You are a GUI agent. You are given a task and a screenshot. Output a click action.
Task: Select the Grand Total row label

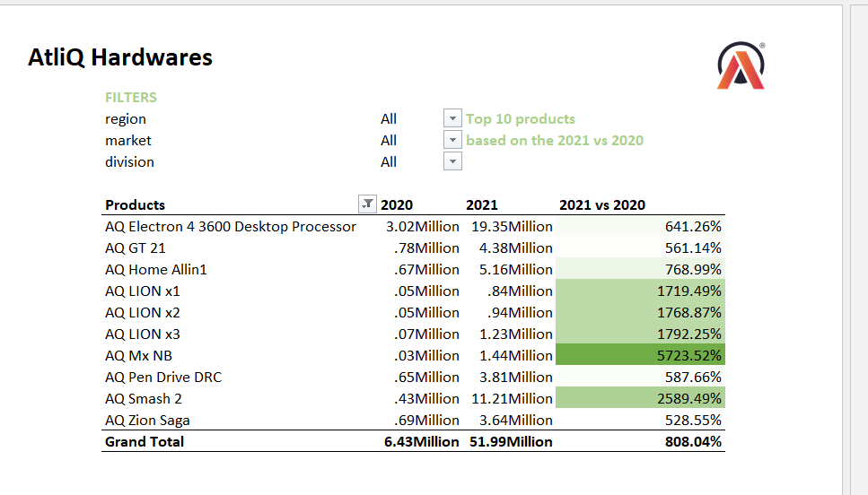coord(145,441)
